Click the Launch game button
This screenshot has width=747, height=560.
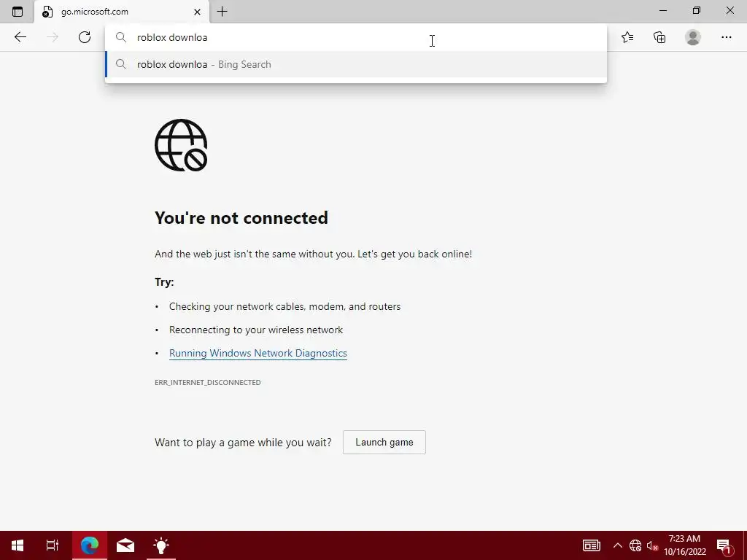[x=384, y=443]
